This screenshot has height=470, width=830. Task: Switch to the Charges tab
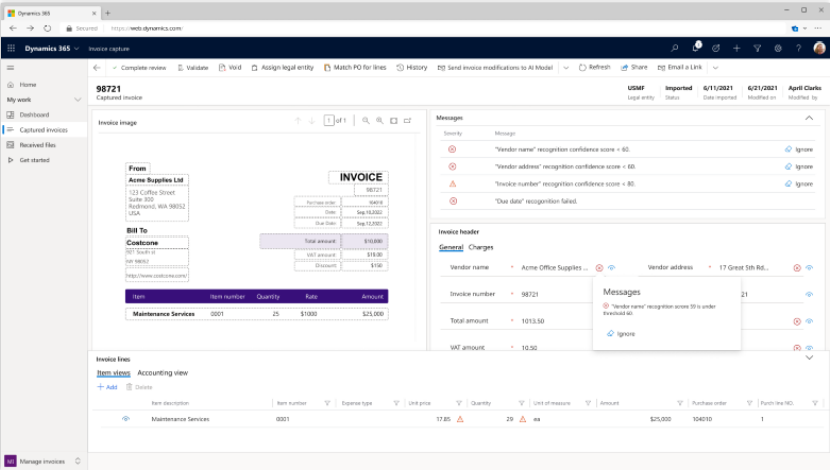pos(481,247)
